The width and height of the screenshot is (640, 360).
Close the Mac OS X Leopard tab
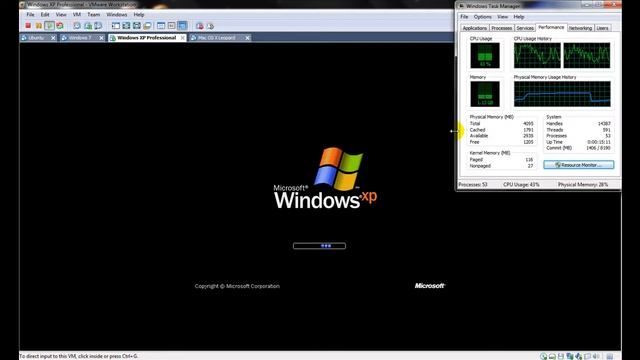[247, 38]
